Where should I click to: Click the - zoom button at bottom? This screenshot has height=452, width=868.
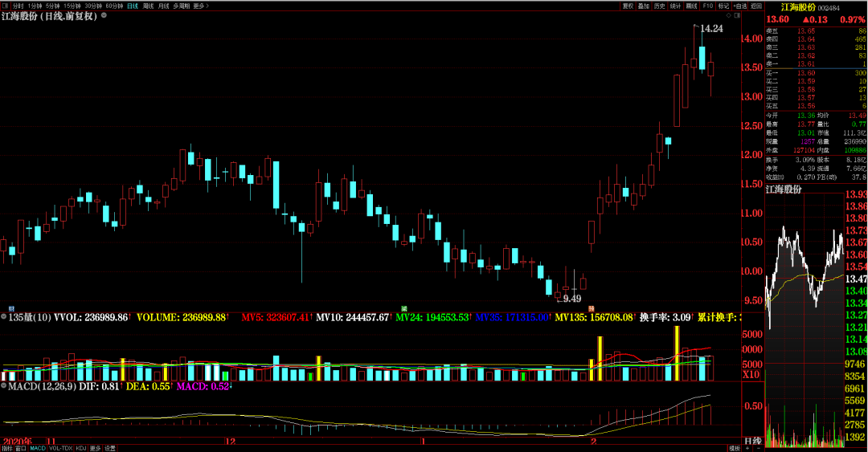[758, 448]
